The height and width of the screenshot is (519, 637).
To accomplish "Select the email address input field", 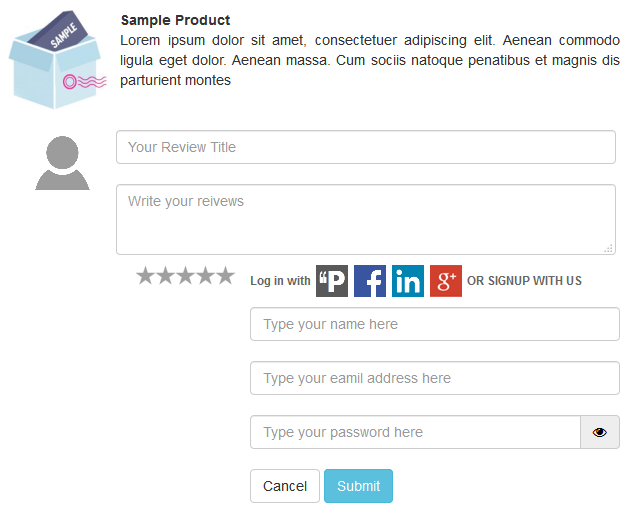I will (435, 378).
